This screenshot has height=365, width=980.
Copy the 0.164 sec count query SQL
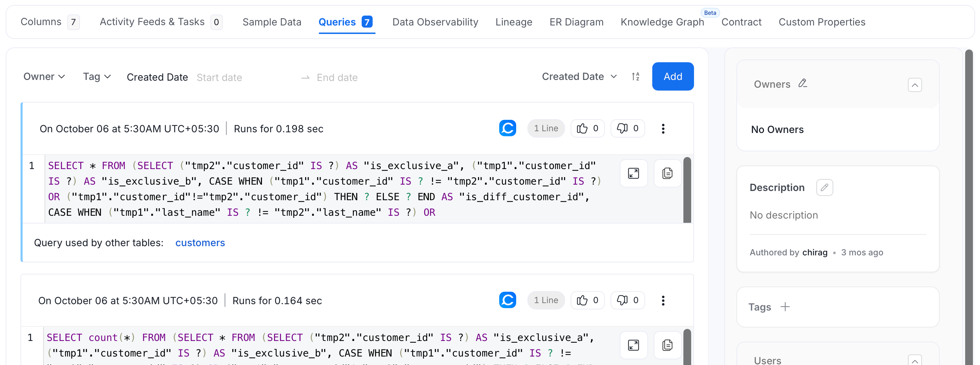[x=667, y=345]
